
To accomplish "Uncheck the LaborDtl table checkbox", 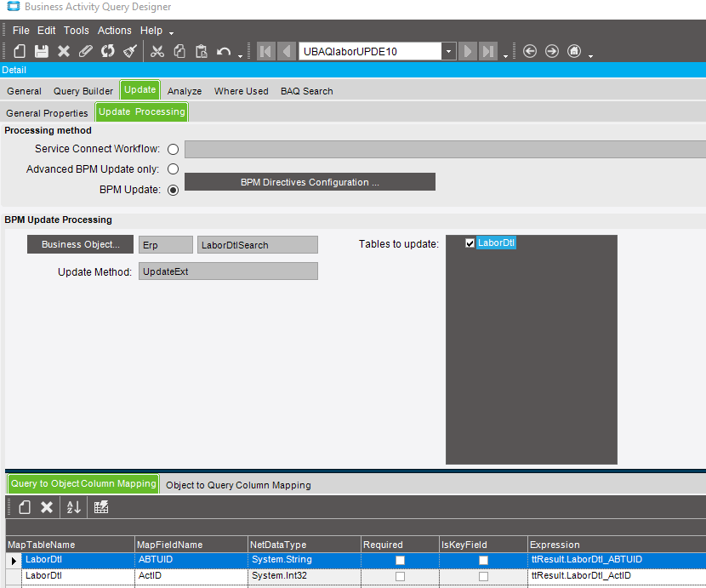I will click(470, 243).
